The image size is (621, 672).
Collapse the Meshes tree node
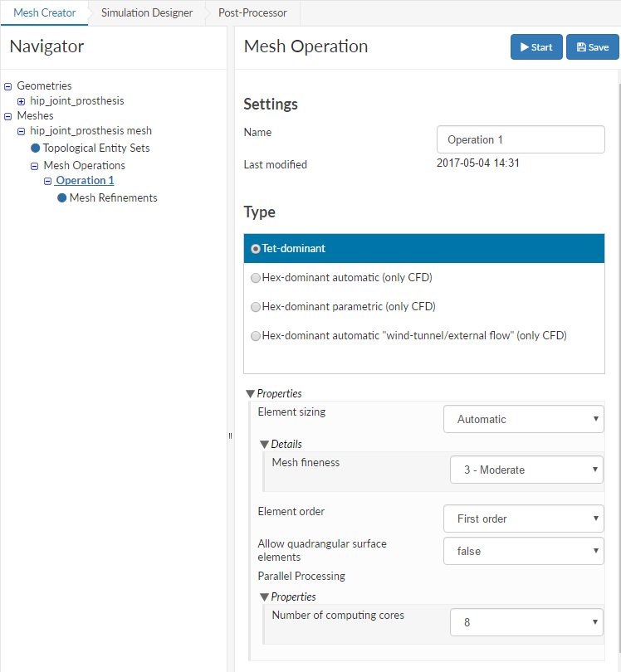(8, 116)
